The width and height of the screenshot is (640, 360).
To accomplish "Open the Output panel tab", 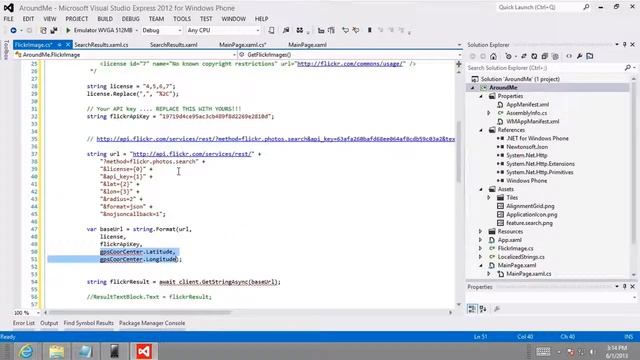I will 49,323.
